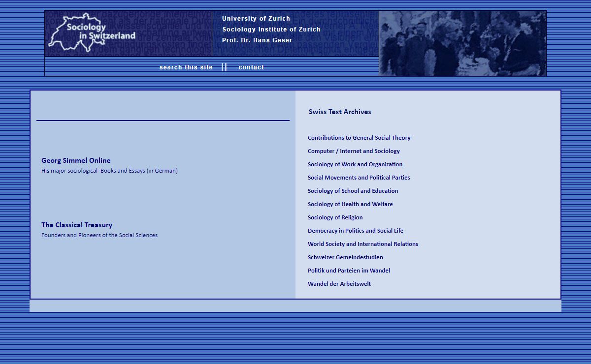Open Wandel der Arbeitswelt
This screenshot has height=364, width=591.
click(x=339, y=284)
